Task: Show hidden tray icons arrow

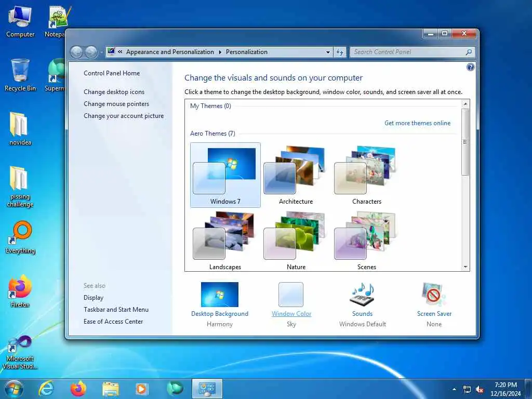Action: 454,389
